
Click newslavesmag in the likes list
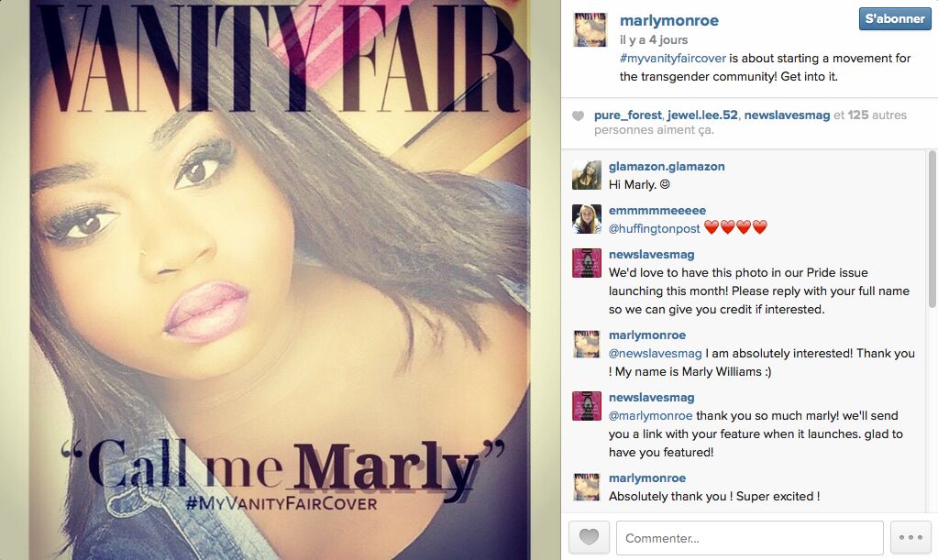787,115
